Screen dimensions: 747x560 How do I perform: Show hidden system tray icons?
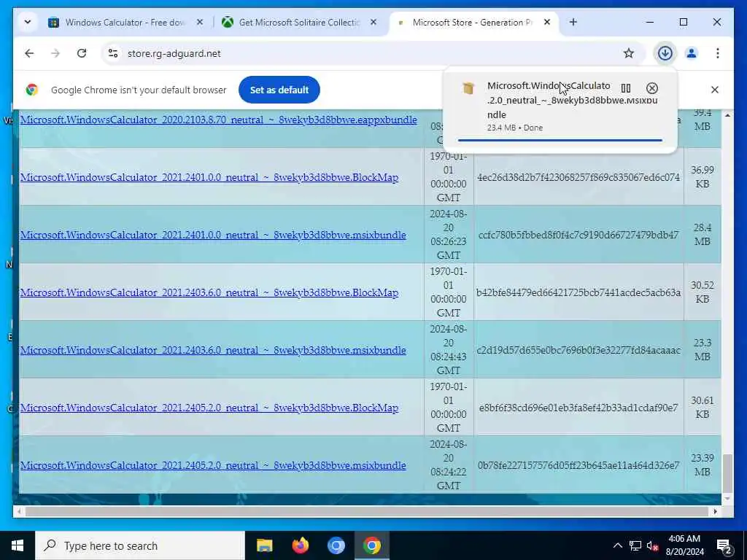pos(617,545)
